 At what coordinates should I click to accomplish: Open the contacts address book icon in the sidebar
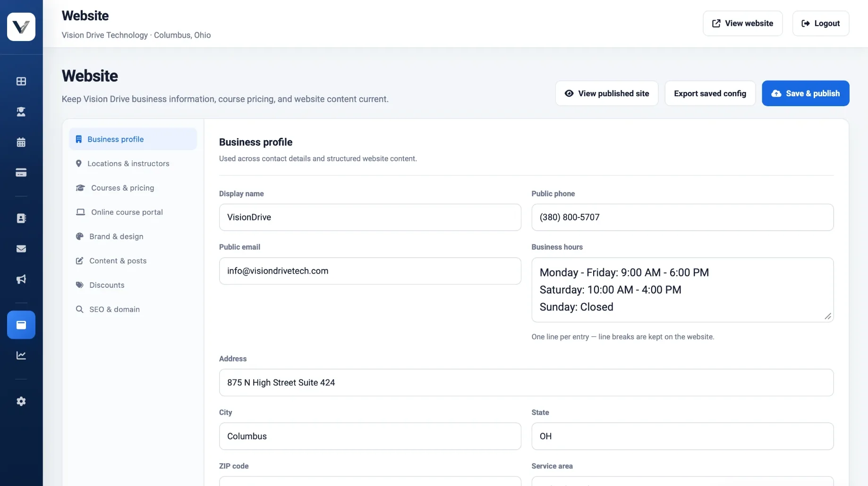tap(21, 218)
